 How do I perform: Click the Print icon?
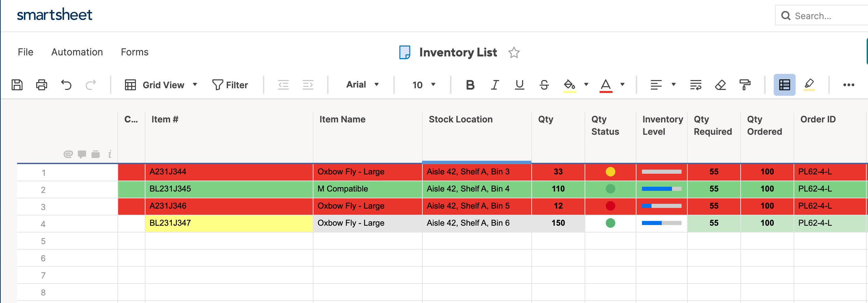pos(42,85)
